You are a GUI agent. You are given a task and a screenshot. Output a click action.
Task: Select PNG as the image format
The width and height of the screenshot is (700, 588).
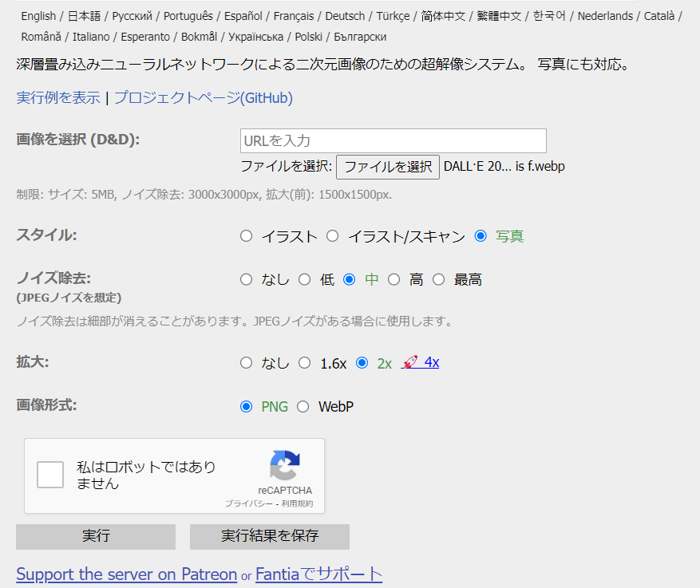[x=246, y=406]
